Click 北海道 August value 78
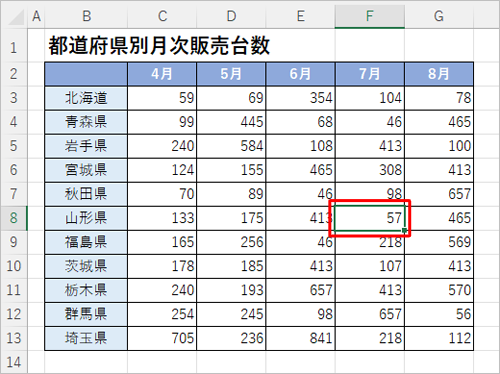Screen dimensions: 500x374 [x=439, y=98]
